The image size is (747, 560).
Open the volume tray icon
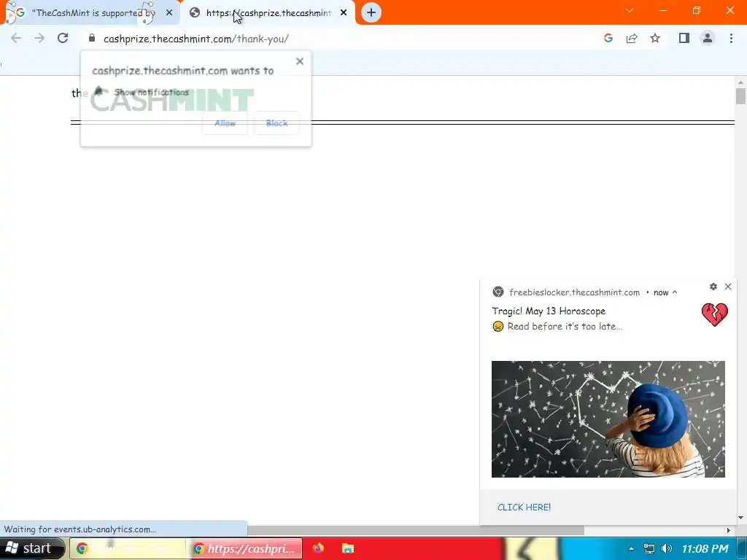667,548
